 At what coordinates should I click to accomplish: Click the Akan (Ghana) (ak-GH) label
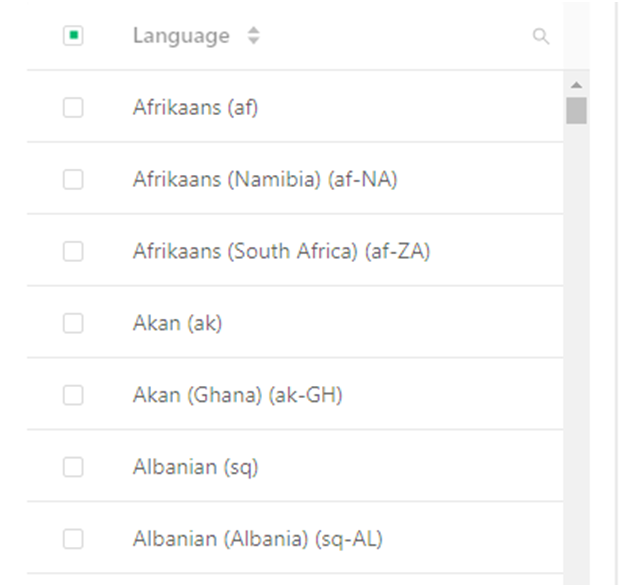coord(237,395)
